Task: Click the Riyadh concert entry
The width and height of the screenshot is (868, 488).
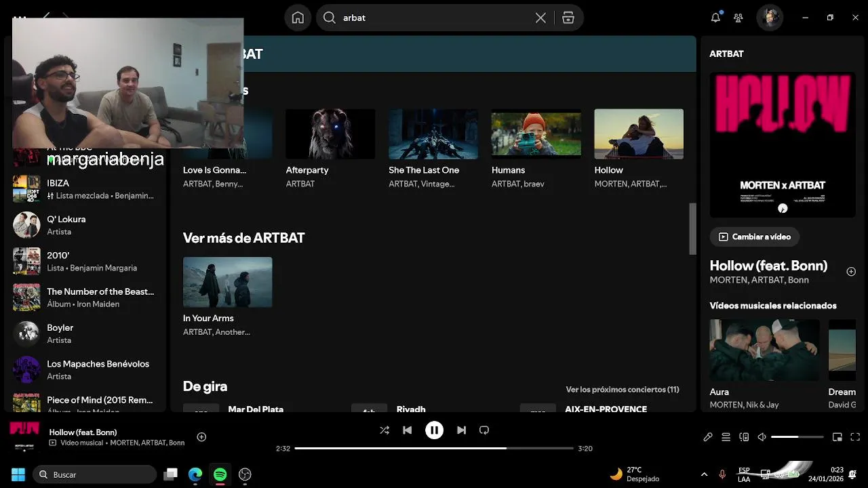Action: click(x=411, y=409)
